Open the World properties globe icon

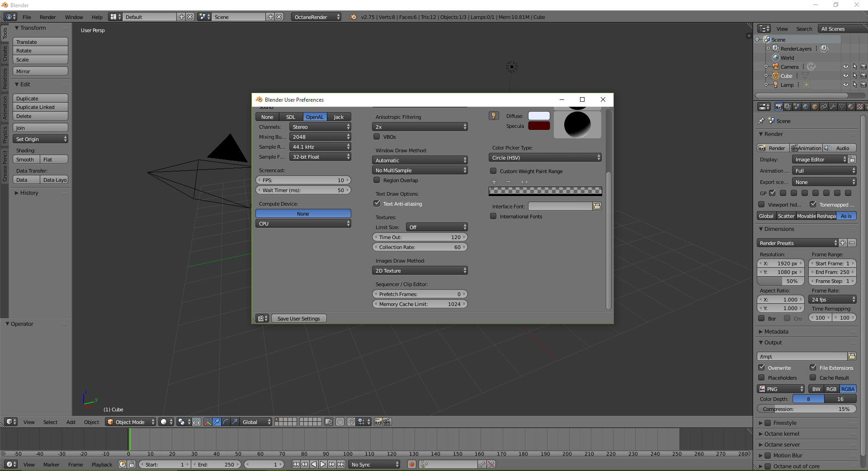(806, 107)
